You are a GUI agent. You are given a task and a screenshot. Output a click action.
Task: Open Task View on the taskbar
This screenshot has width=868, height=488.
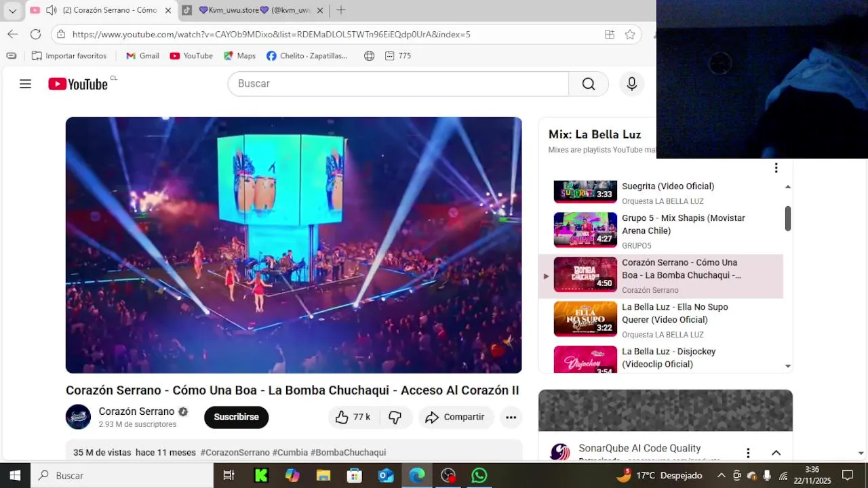point(229,476)
